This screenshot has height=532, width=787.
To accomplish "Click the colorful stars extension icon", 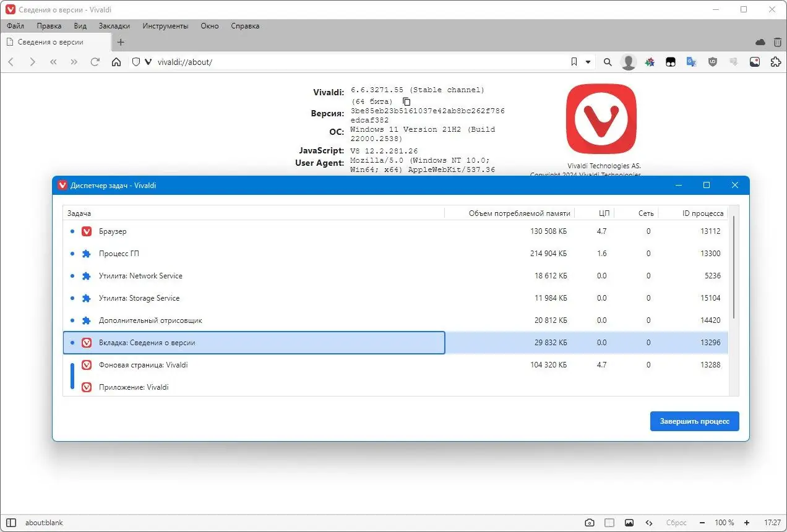I will click(x=650, y=62).
